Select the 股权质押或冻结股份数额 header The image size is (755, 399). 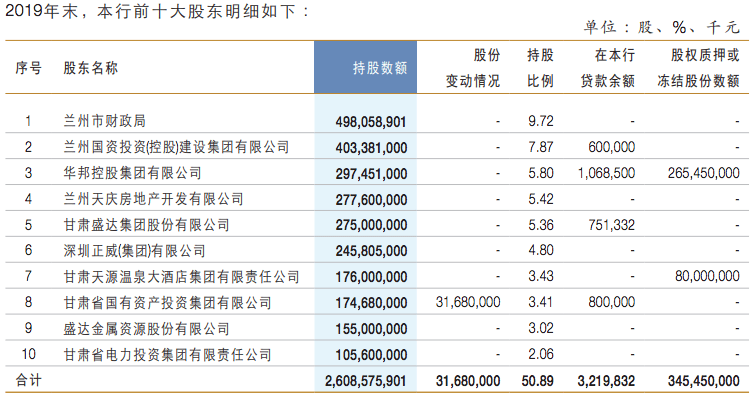click(698, 68)
